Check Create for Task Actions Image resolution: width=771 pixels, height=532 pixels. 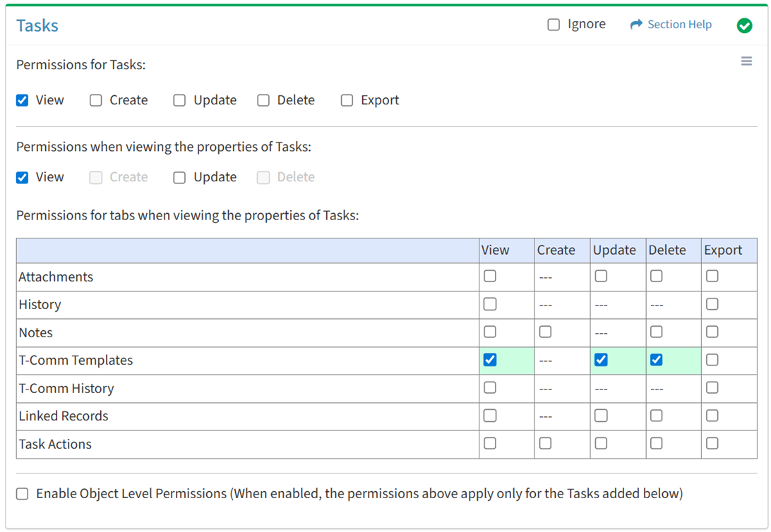(x=545, y=443)
